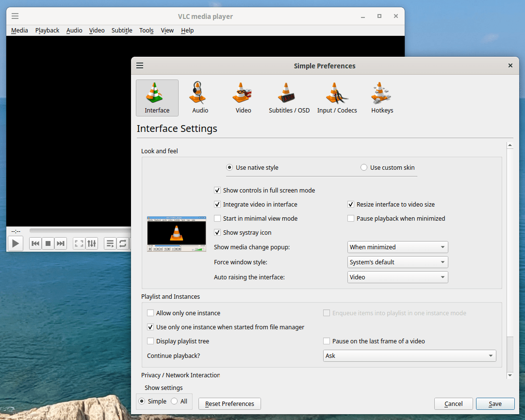This screenshot has width=525, height=420.
Task: Enable Allow only one instance
Action: click(x=184, y=313)
